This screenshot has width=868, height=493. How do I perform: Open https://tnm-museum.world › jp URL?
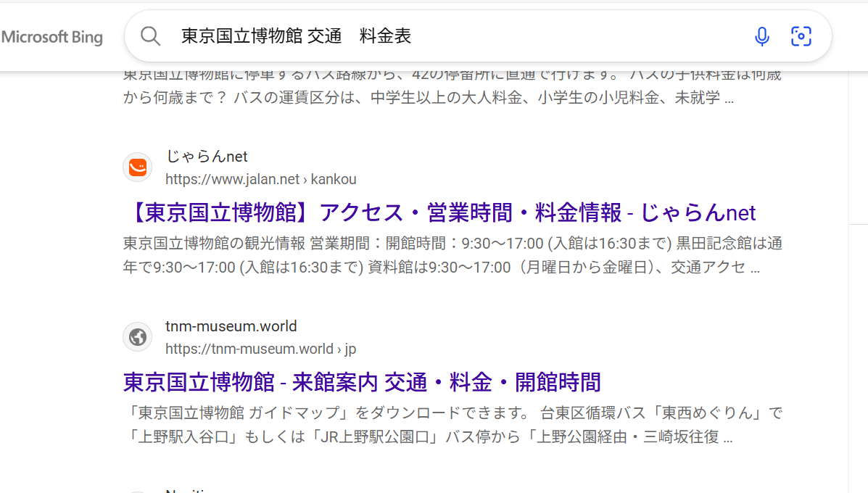(x=261, y=349)
